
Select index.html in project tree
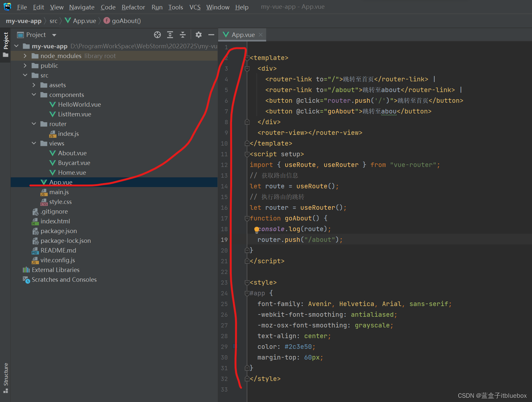55,221
